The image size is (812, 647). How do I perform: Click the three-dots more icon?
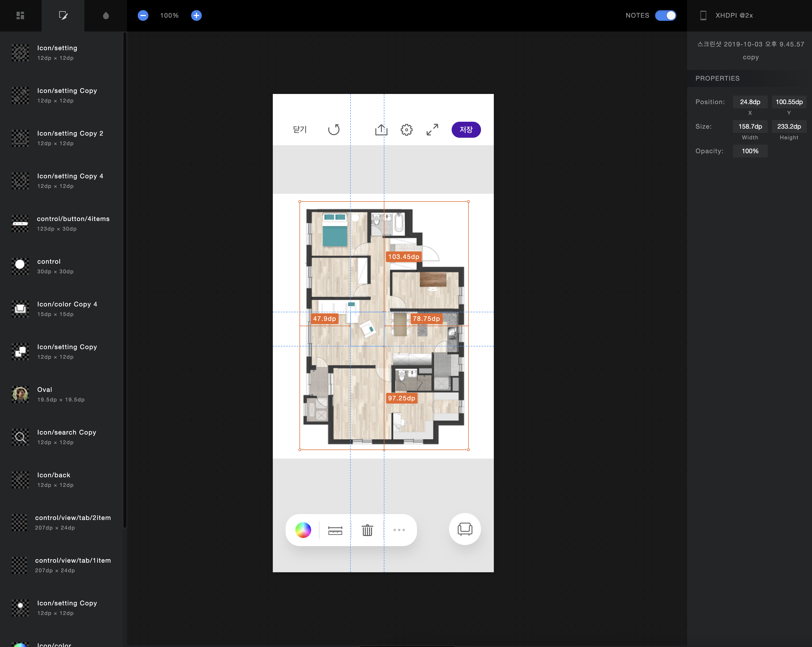(399, 530)
